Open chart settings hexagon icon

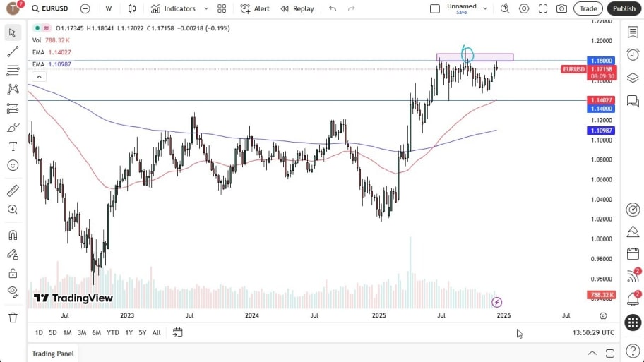point(524,8)
